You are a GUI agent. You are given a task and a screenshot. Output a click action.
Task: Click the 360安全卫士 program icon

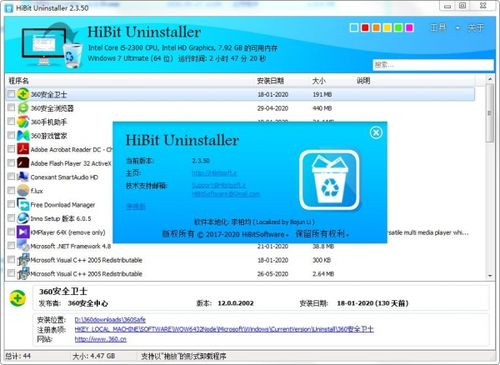pyautogui.click(x=23, y=94)
